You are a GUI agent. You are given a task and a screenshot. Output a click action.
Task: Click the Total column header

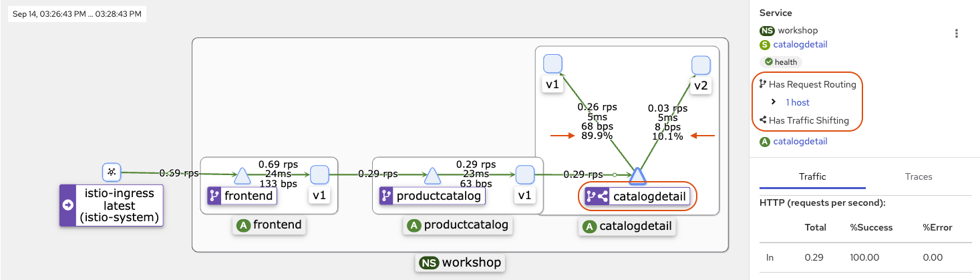point(815,227)
